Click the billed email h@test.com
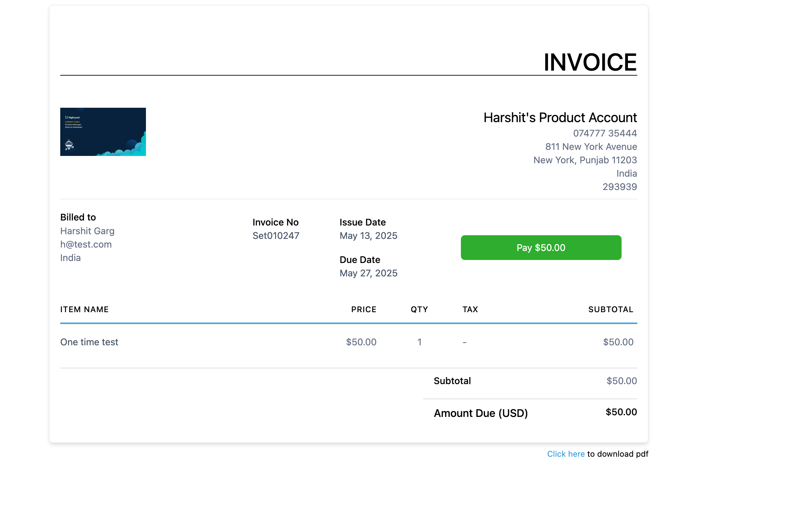808x532 pixels. pyautogui.click(x=86, y=244)
